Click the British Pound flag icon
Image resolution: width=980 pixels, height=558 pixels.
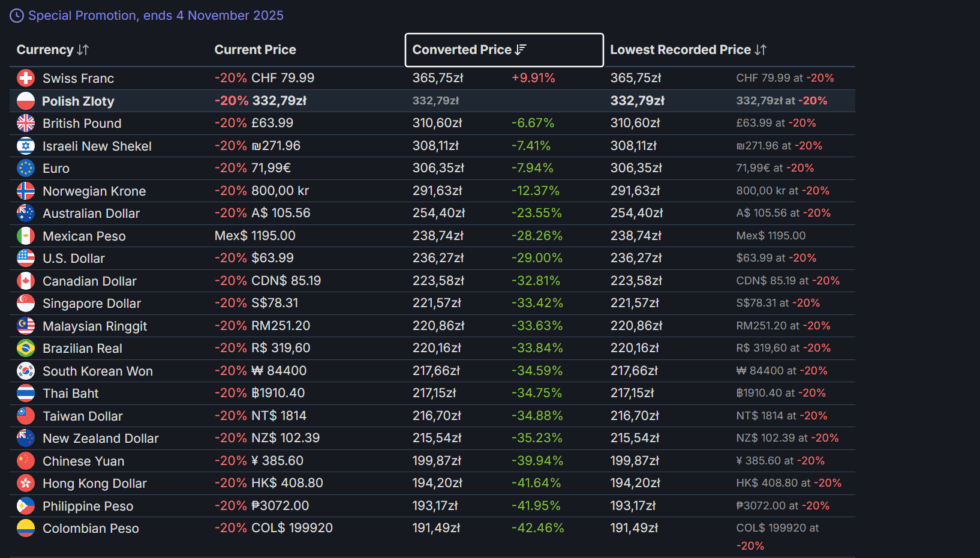point(26,123)
